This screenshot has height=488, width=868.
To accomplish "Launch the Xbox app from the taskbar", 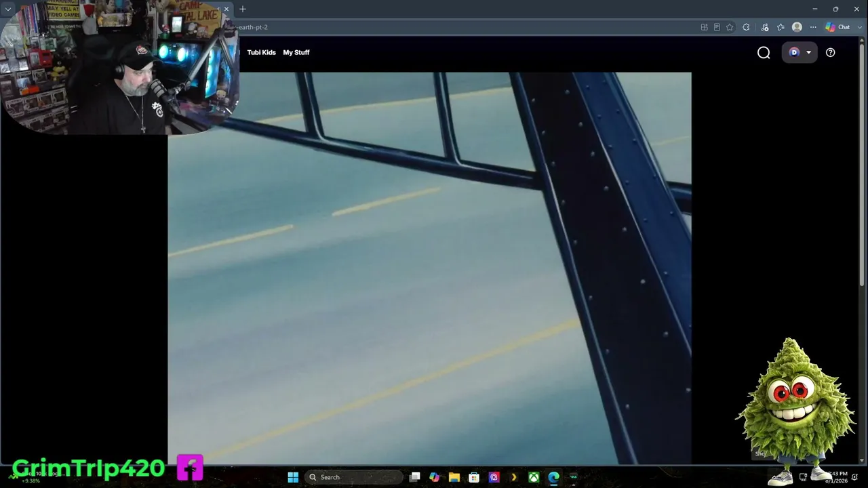I will pos(534,477).
